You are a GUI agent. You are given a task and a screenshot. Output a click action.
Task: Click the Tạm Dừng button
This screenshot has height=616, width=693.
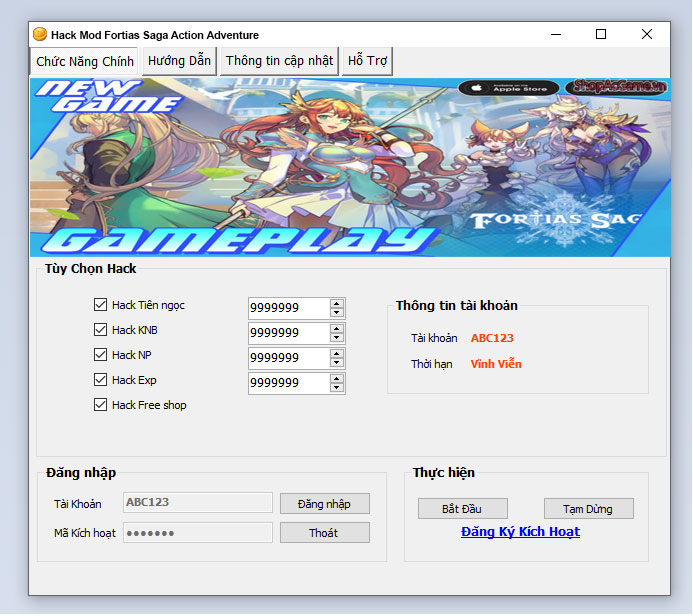click(589, 509)
